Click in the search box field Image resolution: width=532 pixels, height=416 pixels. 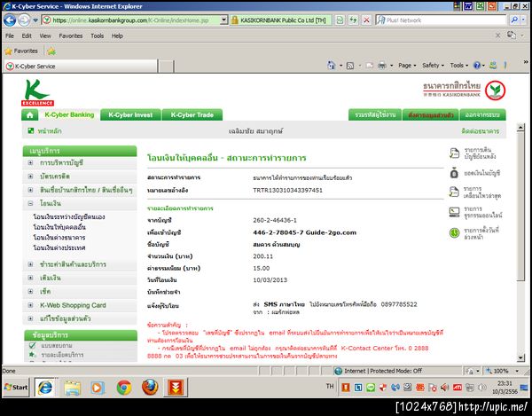(441, 20)
